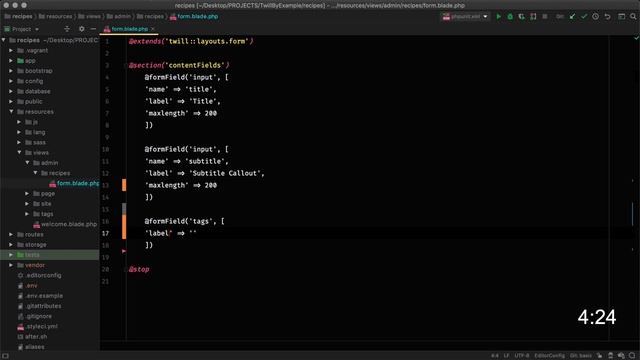Expand the js folder under resources

click(19, 122)
